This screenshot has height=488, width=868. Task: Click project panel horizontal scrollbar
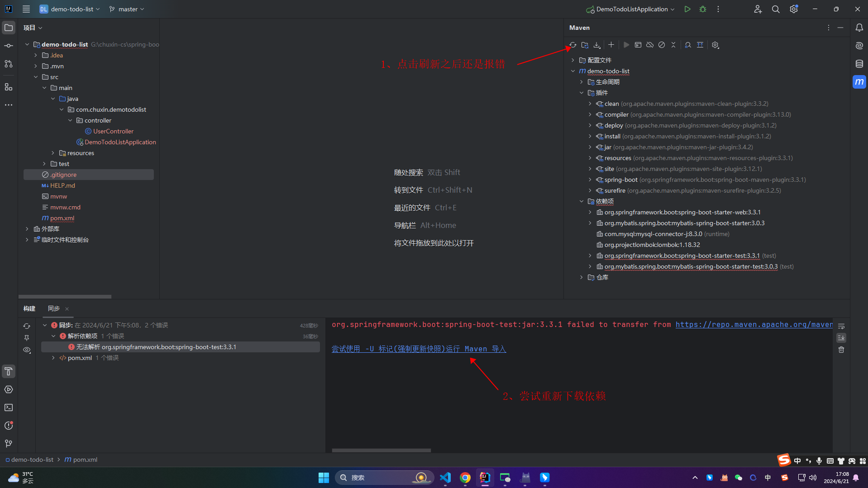coord(65,297)
